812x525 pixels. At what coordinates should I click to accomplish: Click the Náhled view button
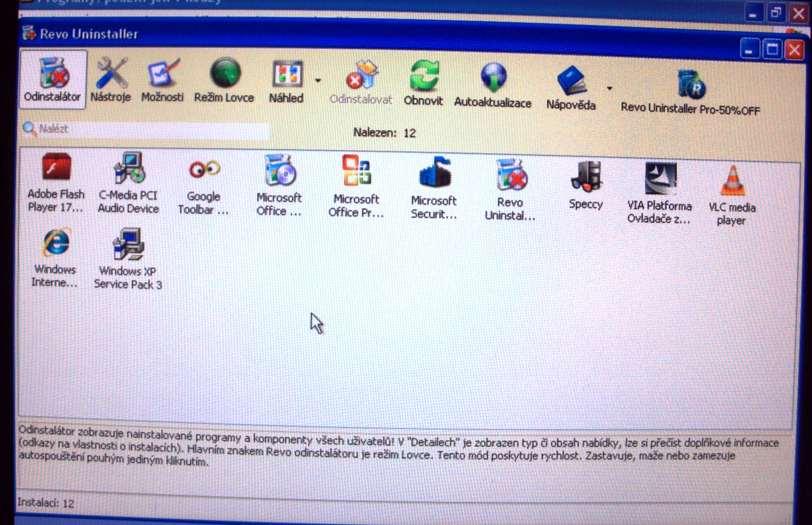click(286, 80)
